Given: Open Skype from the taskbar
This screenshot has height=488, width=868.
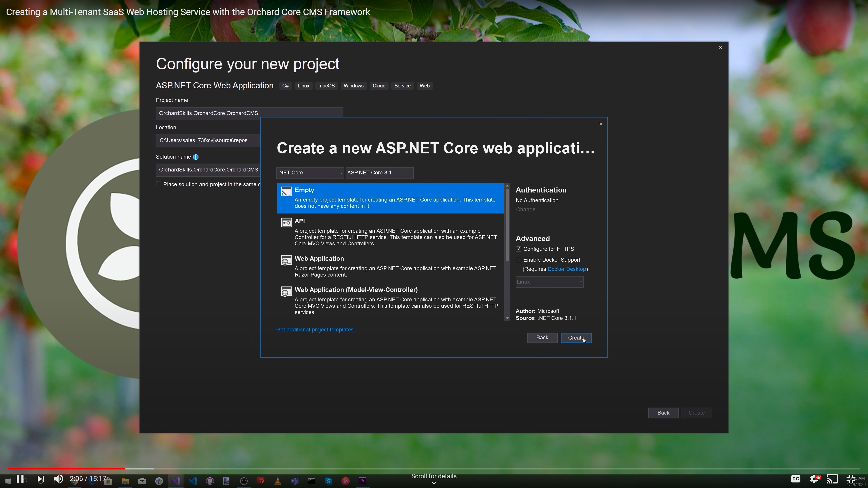Looking at the screenshot, I should [328, 481].
